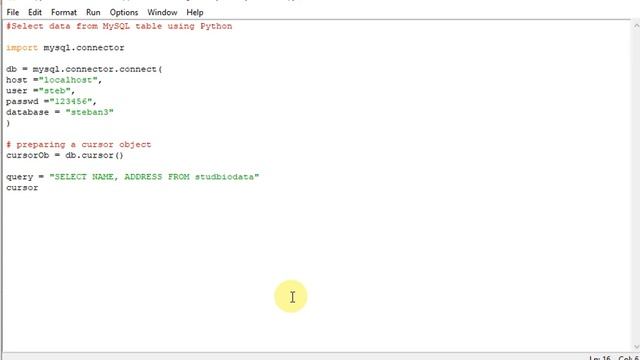Open the Format menu
The image size is (640, 360).
click(64, 12)
